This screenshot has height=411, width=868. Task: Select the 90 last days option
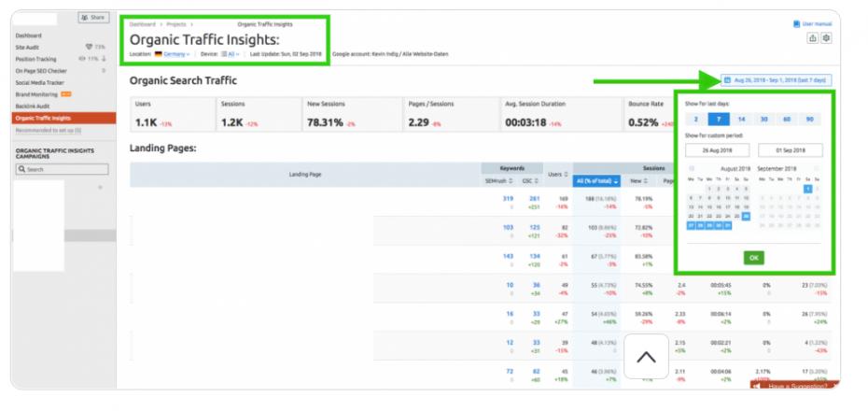[x=809, y=120]
